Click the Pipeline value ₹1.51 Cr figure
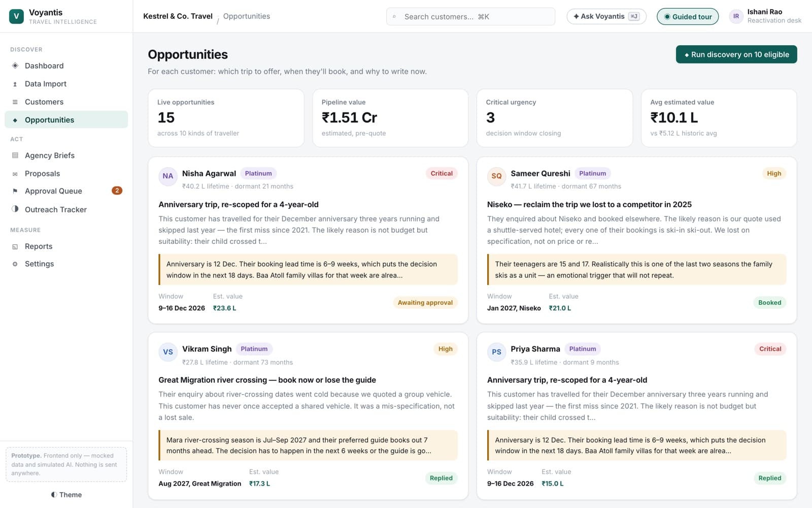This screenshot has width=812, height=508. [x=349, y=117]
